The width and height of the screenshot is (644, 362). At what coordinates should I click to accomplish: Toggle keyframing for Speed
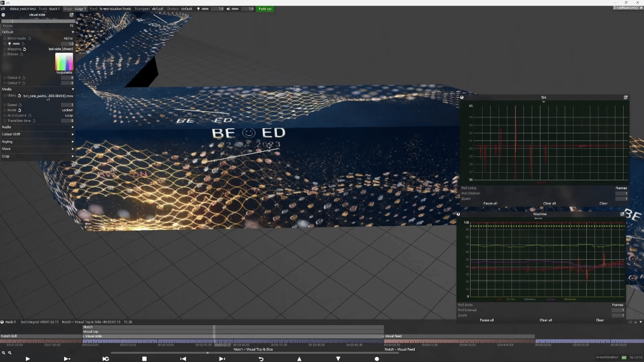5,105
